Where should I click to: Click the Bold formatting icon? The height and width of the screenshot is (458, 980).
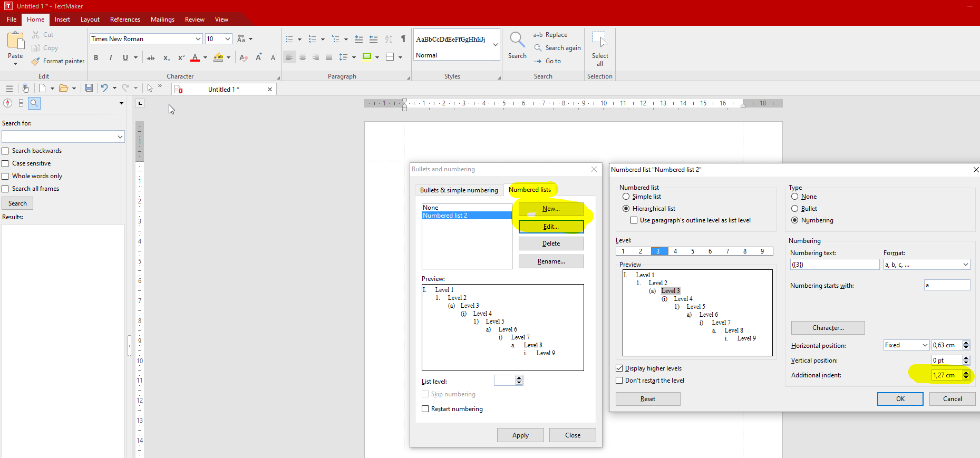click(96, 57)
